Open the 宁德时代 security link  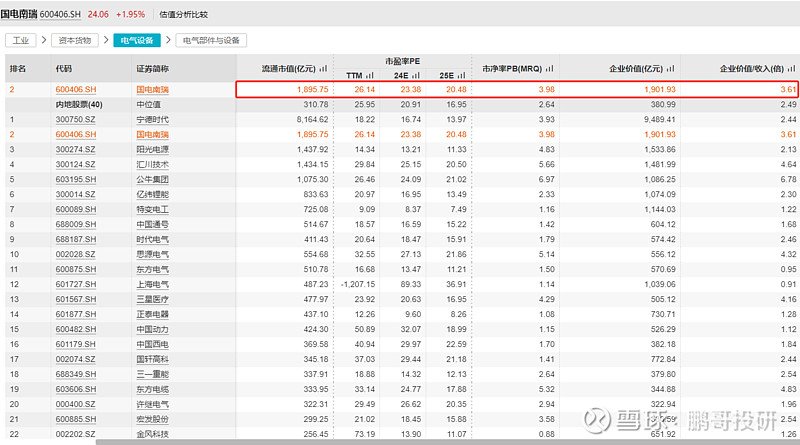tap(153, 119)
